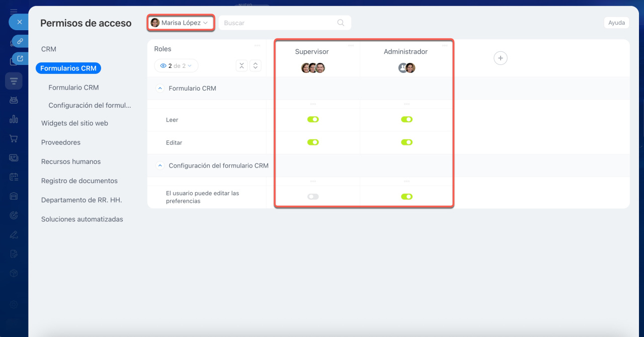This screenshot has height=337, width=644.
Task: Expand all sections with outward arrows icon
Action: [x=255, y=66]
